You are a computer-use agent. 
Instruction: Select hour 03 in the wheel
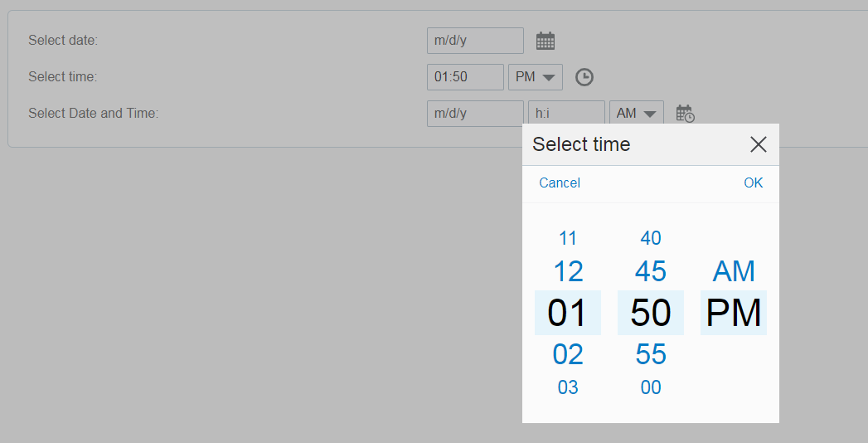click(568, 387)
